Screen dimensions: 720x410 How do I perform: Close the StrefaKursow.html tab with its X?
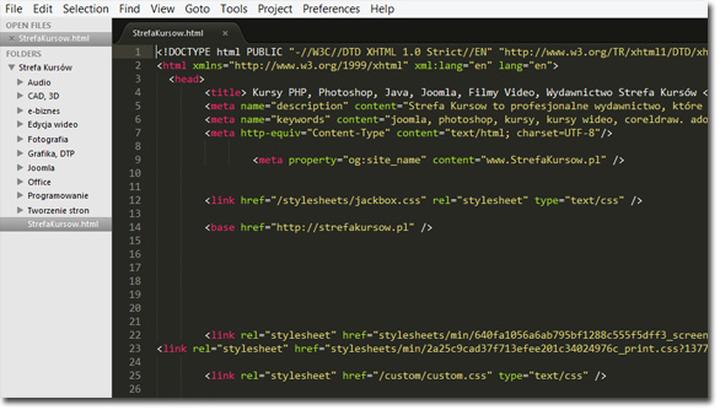[225, 33]
